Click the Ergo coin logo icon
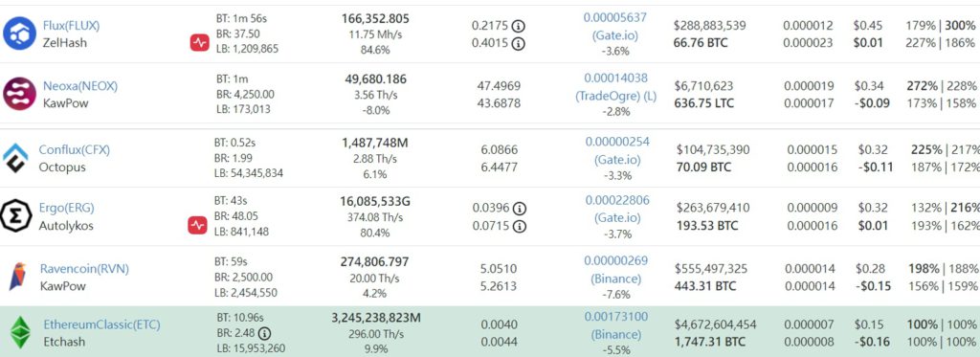Image resolution: width=980 pixels, height=357 pixels. click(15, 216)
